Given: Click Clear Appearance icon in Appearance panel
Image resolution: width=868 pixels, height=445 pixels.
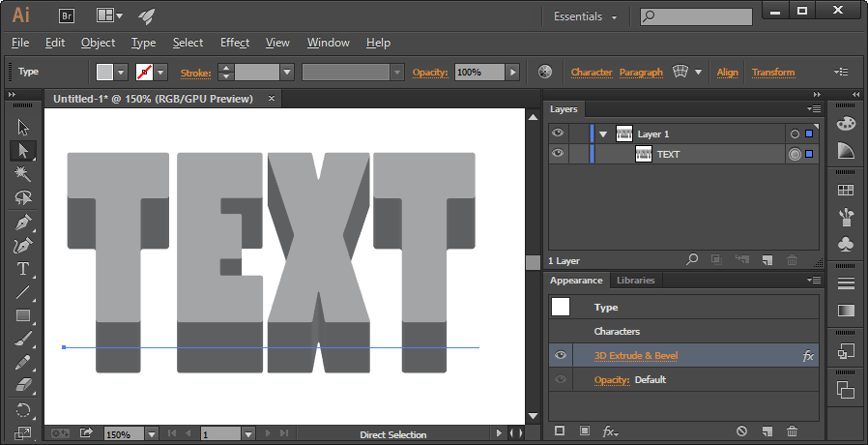Looking at the screenshot, I should (741, 431).
